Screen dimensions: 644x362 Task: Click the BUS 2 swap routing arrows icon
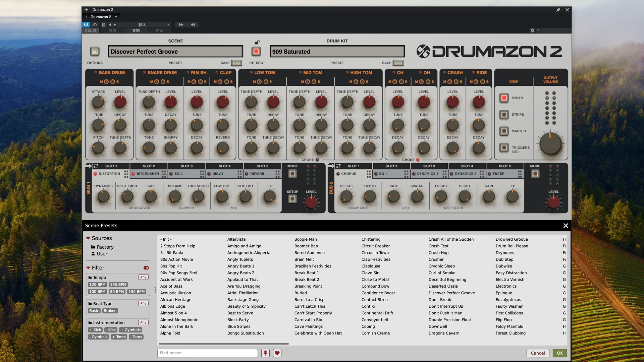click(338, 166)
